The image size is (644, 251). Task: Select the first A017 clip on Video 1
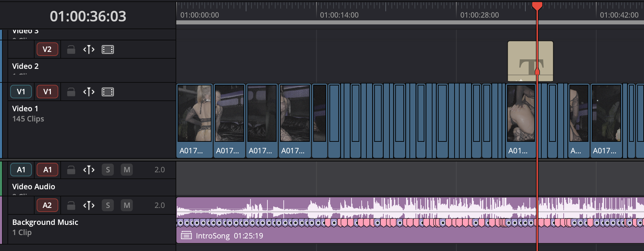195,121
